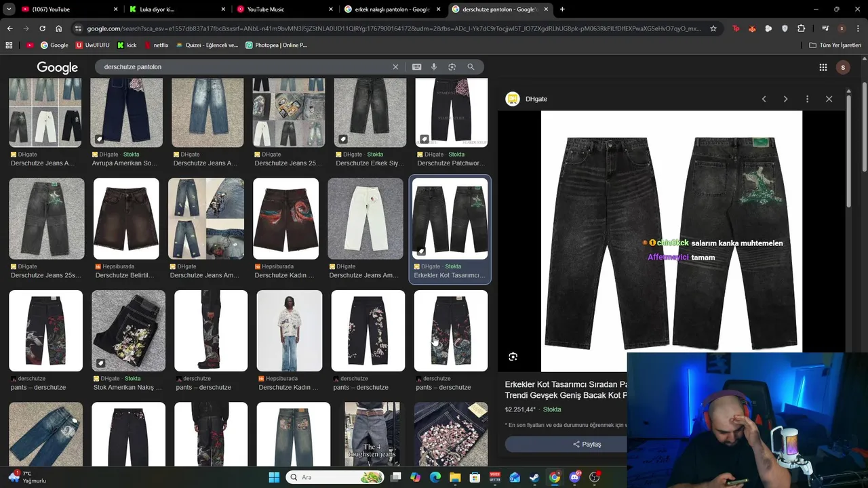Open the preview panel's more options menu
Viewport: 868px width, 488px height.
pyautogui.click(x=807, y=99)
